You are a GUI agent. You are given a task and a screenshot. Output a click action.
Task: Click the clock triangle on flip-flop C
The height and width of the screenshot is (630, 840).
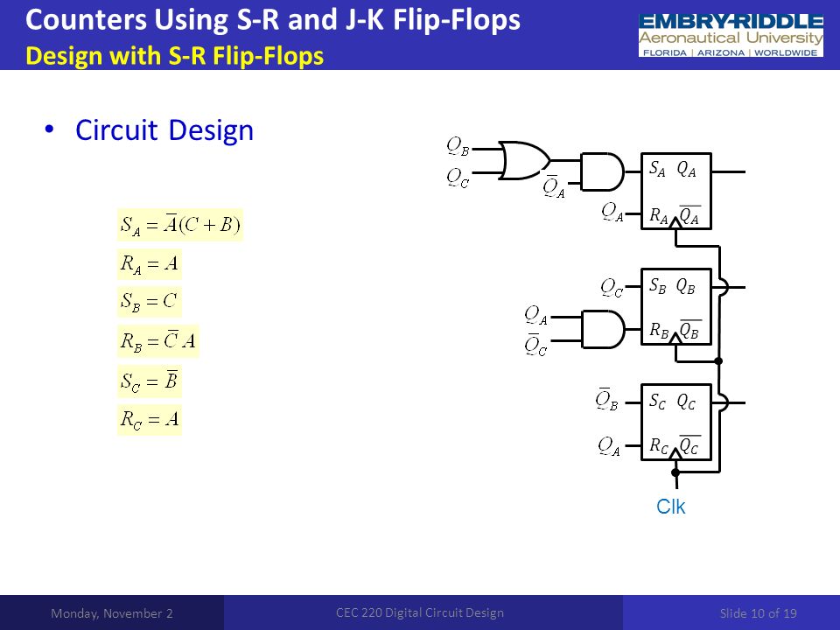point(676,454)
